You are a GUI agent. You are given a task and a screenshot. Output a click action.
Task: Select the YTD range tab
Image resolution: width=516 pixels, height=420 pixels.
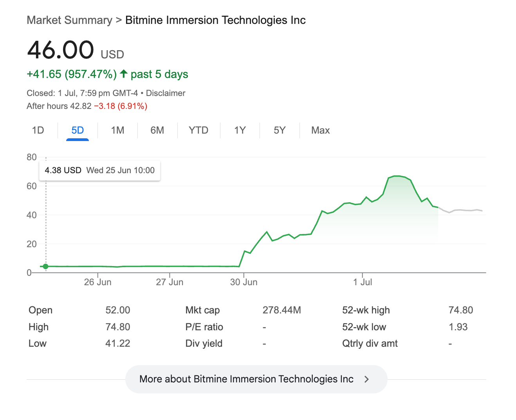point(198,130)
